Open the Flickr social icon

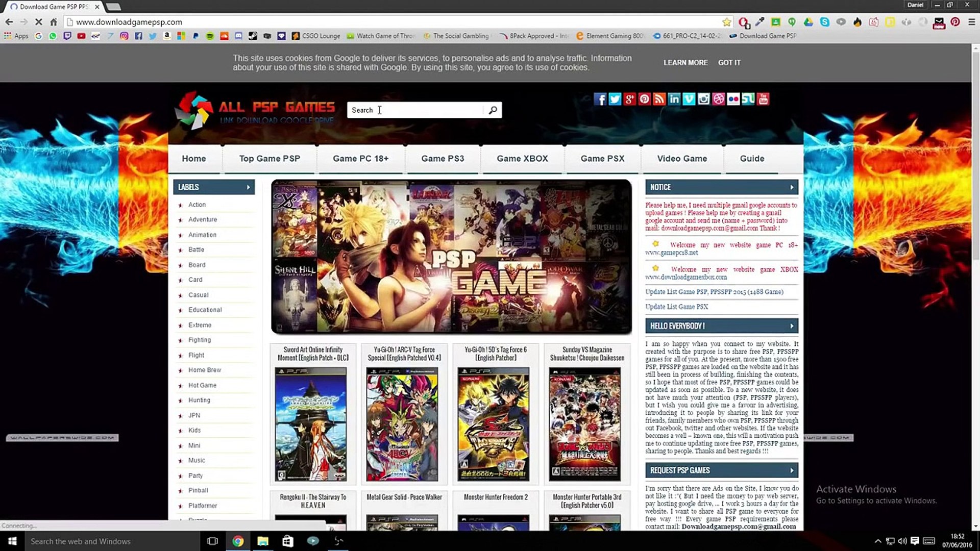coord(733,99)
